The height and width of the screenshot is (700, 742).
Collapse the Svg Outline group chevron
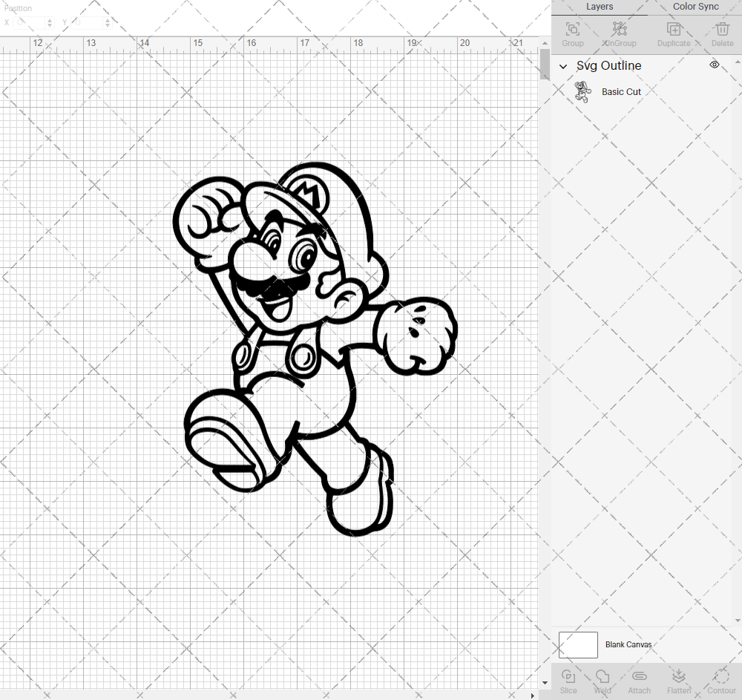(563, 66)
